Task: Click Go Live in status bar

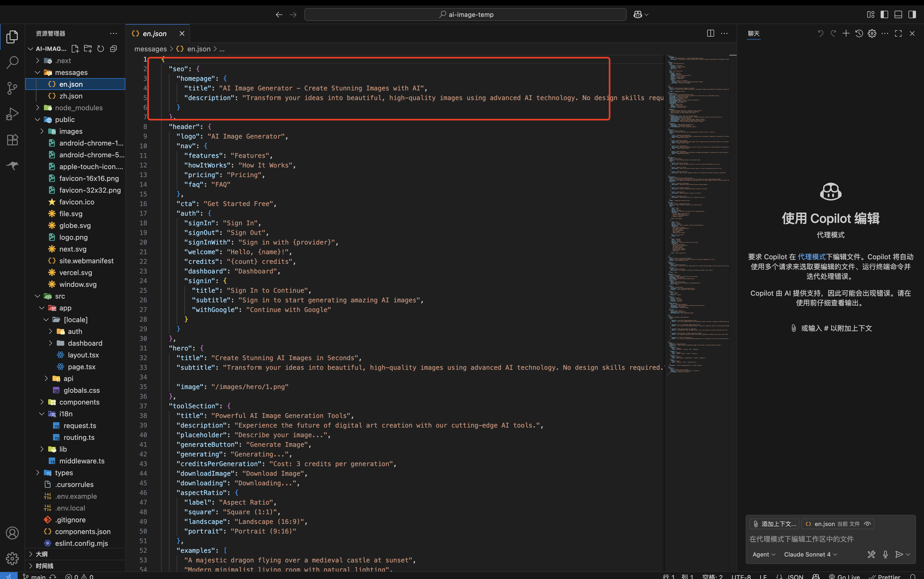Action: click(844, 576)
